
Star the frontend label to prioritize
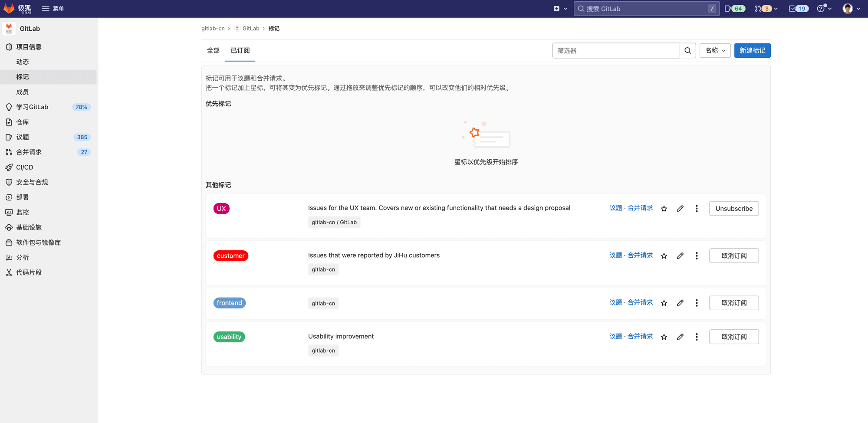point(664,303)
